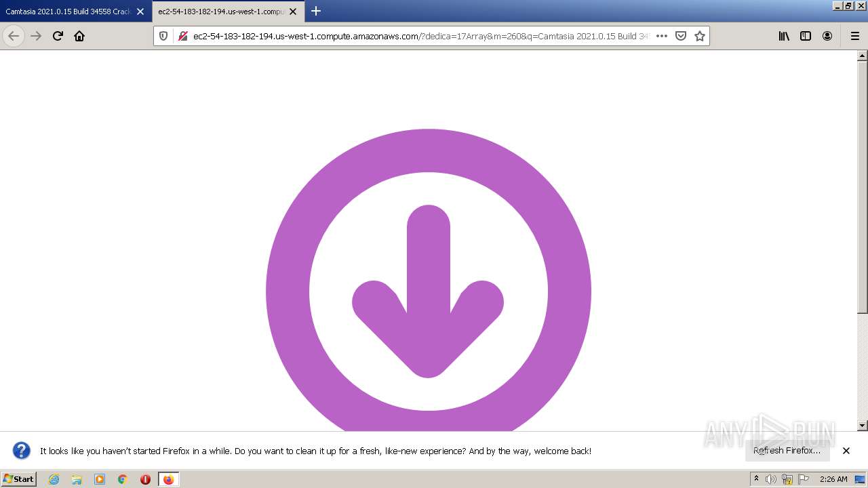Image resolution: width=868 pixels, height=488 pixels.
Task: Click the Refresh Firefox button
Action: point(787,450)
